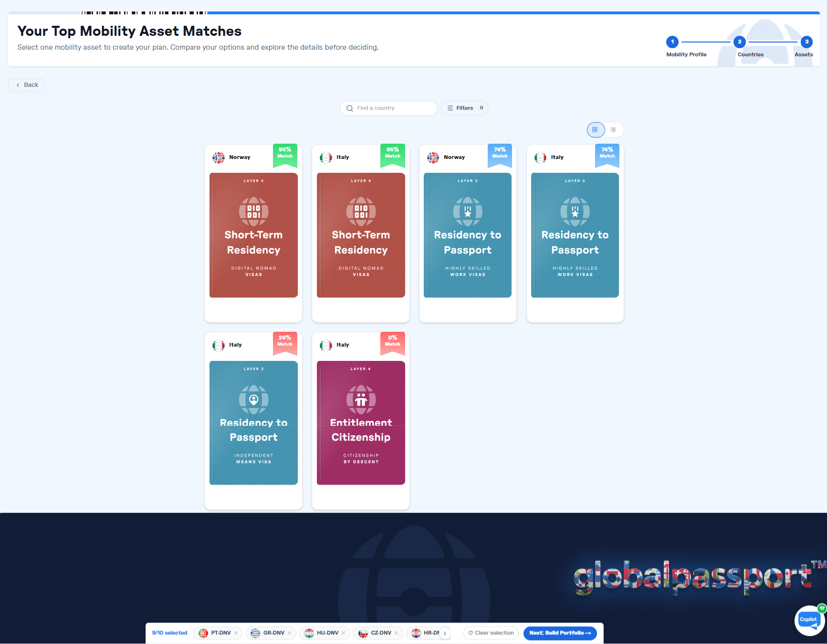This screenshot has height=644, width=827.
Task: Click globe icon on Norway digital nomad card
Action: click(253, 211)
